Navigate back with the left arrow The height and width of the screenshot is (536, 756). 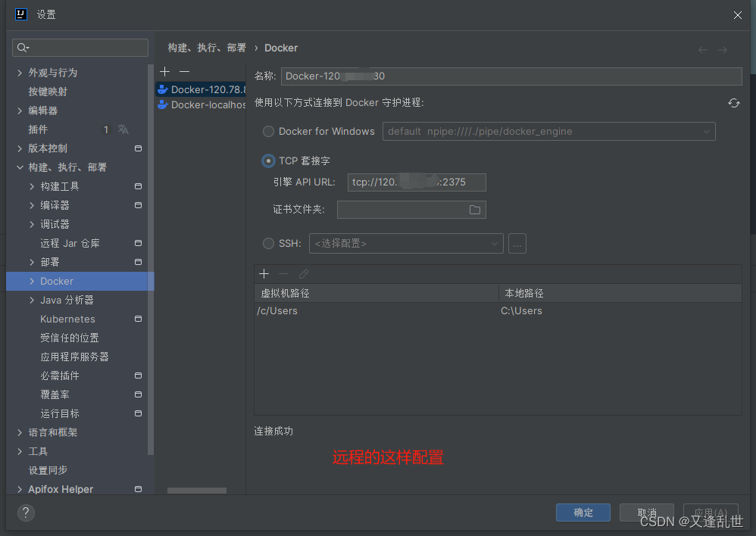(703, 50)
